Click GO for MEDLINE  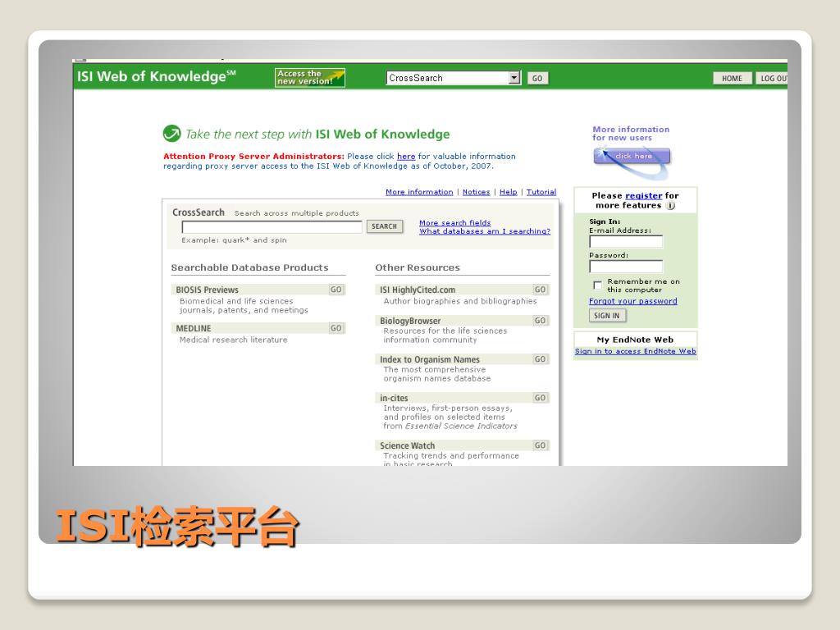[336, 328]
